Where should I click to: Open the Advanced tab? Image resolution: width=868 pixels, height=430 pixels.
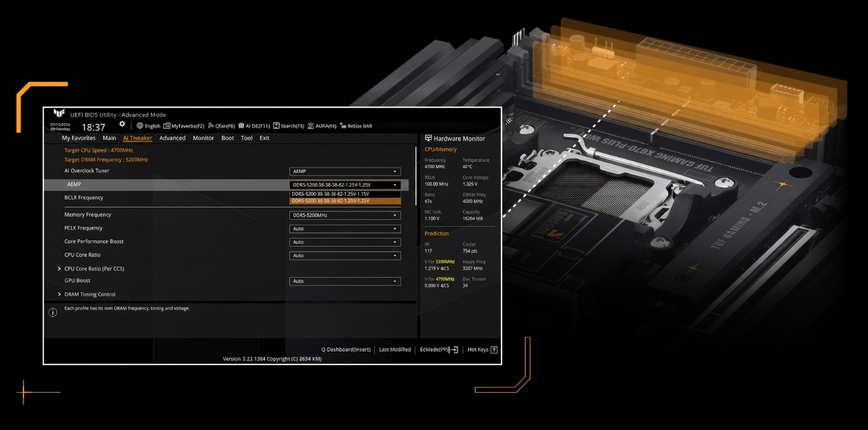tap(172, 138)
